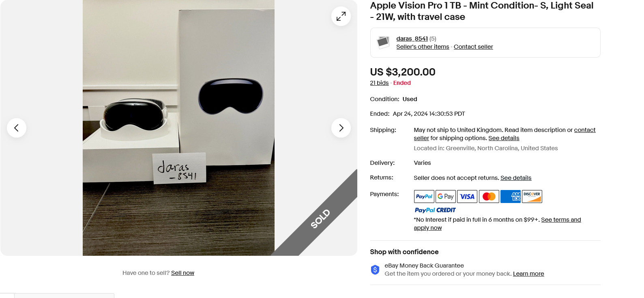644x298 pixels.
Task: Click the Google Pay payment icon
Action: pyautogui.click(x=445, y=197)
